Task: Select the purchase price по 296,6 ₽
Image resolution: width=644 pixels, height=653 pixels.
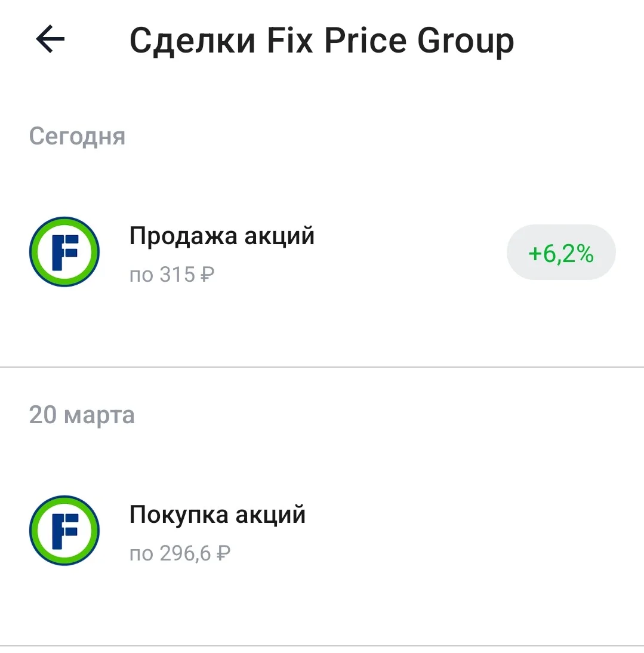Action: [x=180, y=553]
